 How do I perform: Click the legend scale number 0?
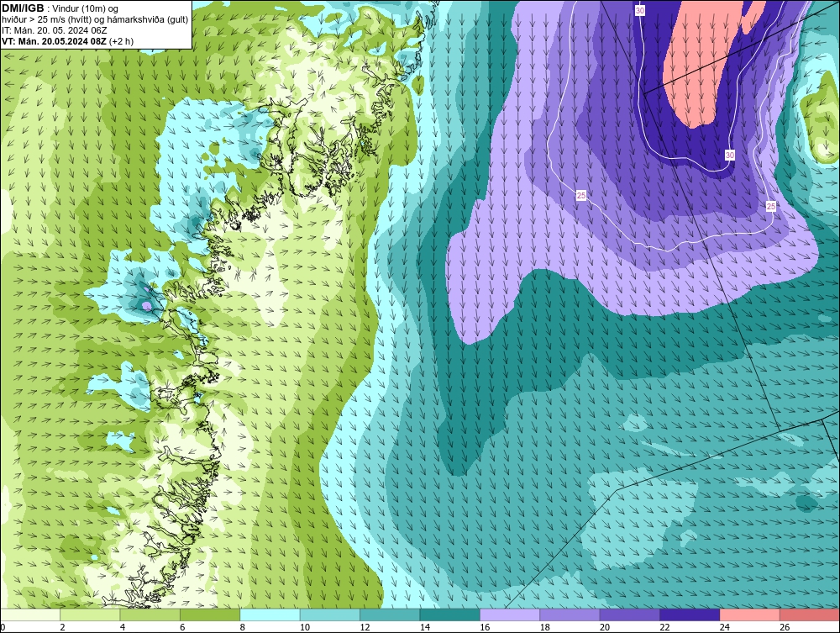tap(3, 627)
